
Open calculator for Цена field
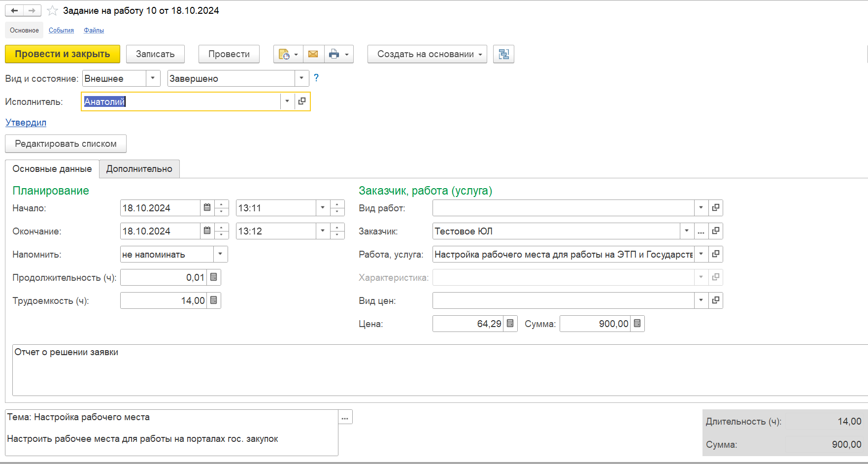(510, 324)
